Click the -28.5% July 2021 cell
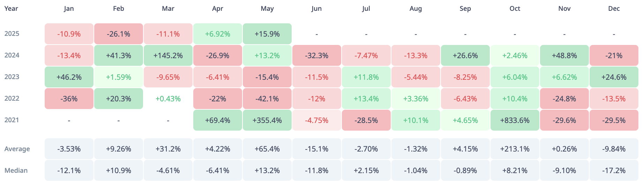The width and height of the screenshot is (644, 186). [x=366, y=120]
